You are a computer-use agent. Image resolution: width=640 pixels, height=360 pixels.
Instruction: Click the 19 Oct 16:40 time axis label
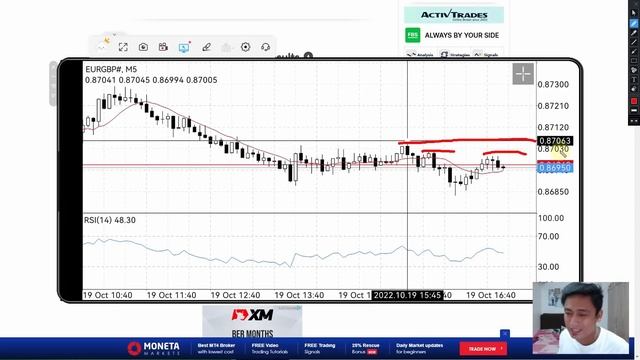pos(491,295)
